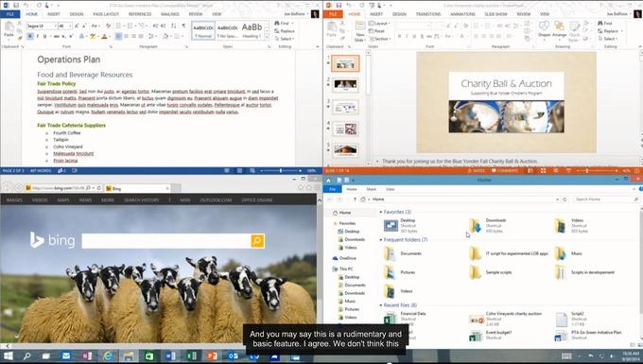Click PowerPoint New Slide icon
The height and width of the screenshot is (364, 643).
point(360,26)
